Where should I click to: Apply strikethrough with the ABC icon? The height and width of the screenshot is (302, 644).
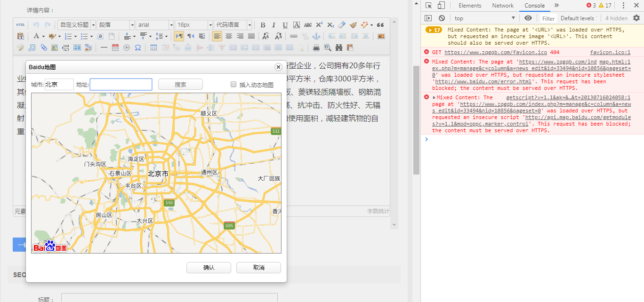(308, 25)
